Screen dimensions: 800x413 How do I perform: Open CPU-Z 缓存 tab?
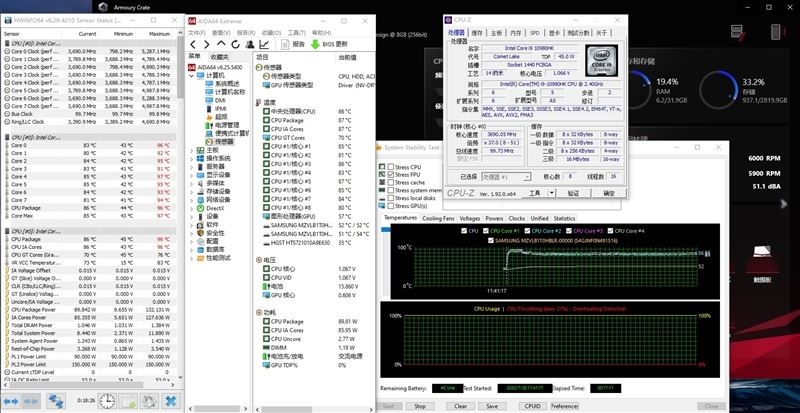pos(477,33)
